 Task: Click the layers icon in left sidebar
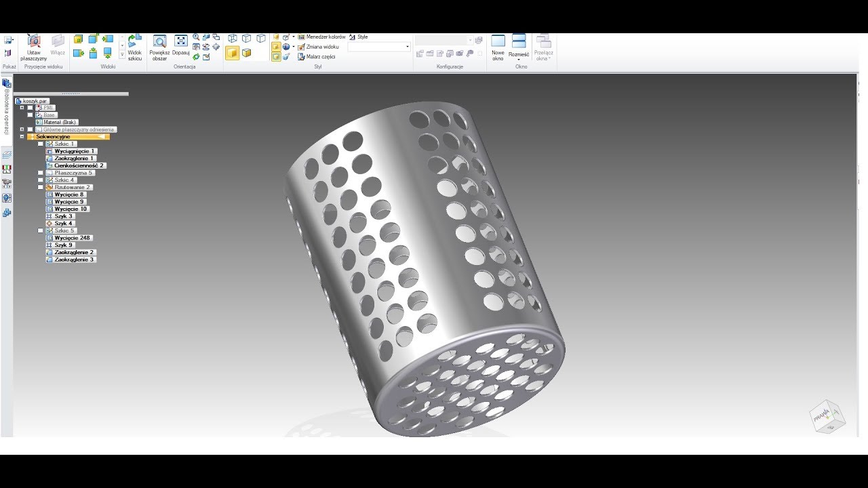point(7,155)
